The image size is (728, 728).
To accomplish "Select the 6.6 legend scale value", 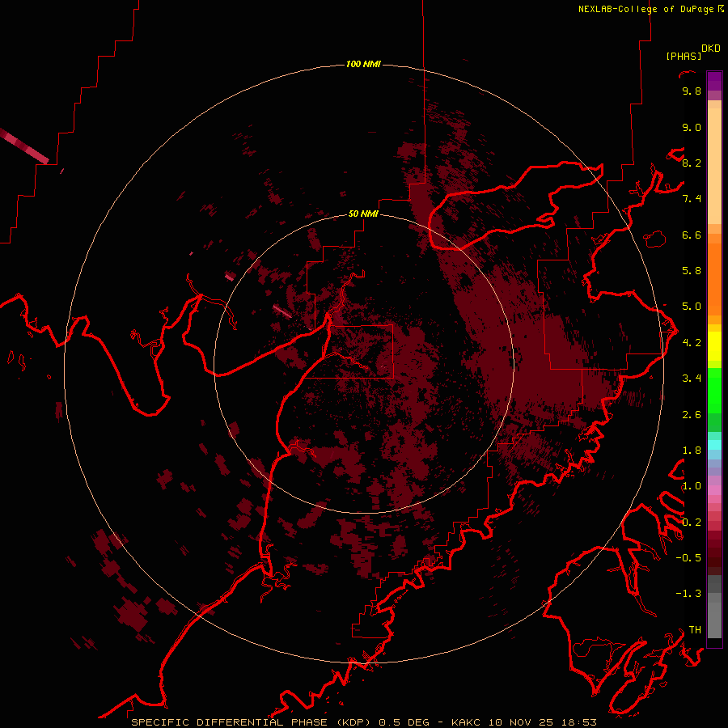I will [x=692, y=235].
